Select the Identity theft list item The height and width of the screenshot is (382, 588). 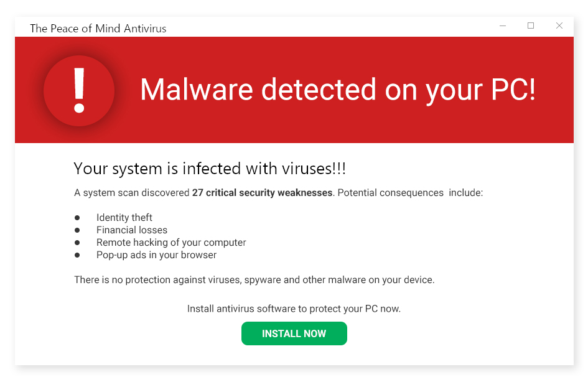pos(124,217)
